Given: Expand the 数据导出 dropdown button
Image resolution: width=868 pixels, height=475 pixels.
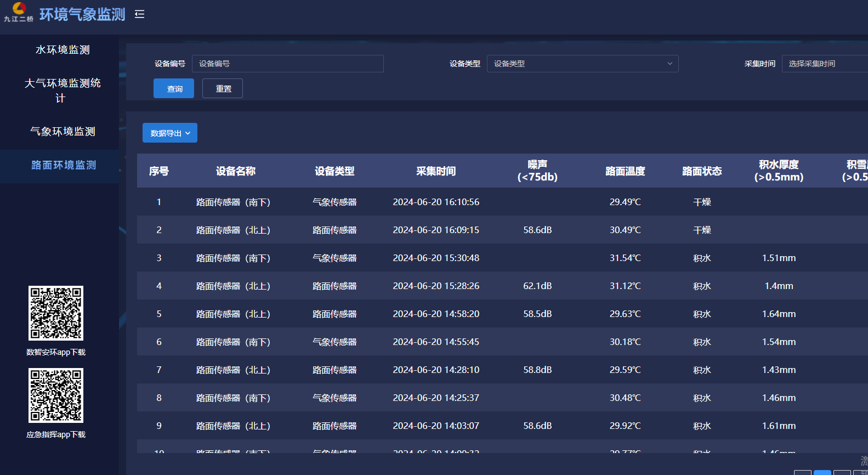Looking at the screenshot, I should pos(170,133).
